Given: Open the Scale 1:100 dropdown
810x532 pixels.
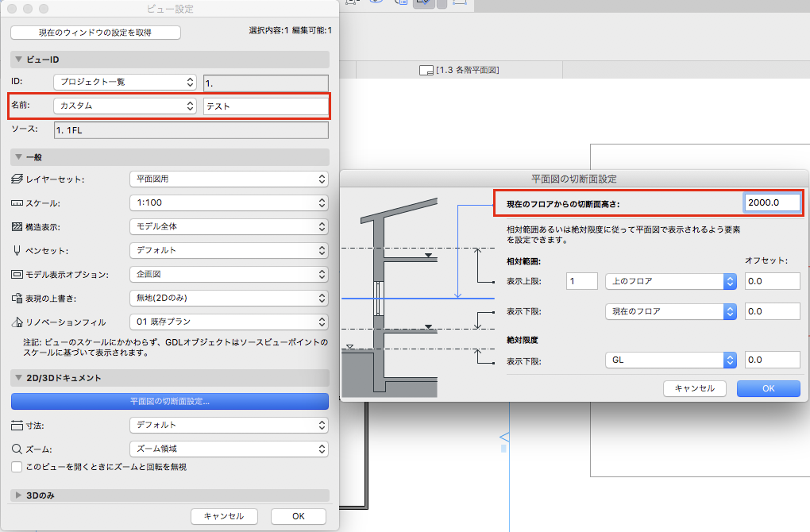Looking at the screenshot, I should click(229, 203).
